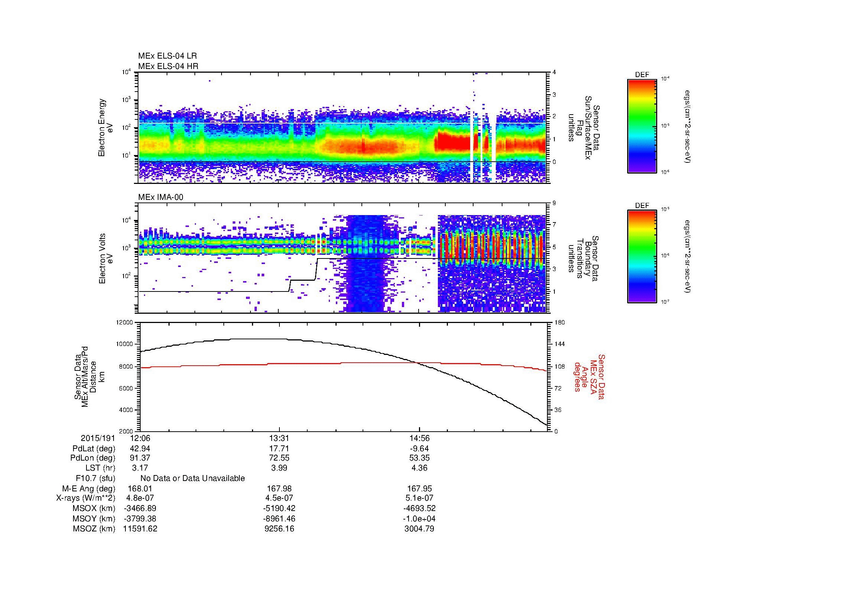This screenshot has height=613, width=868.
Task: Click the '2015/191' date label
Action: click(x=98, y=438)
